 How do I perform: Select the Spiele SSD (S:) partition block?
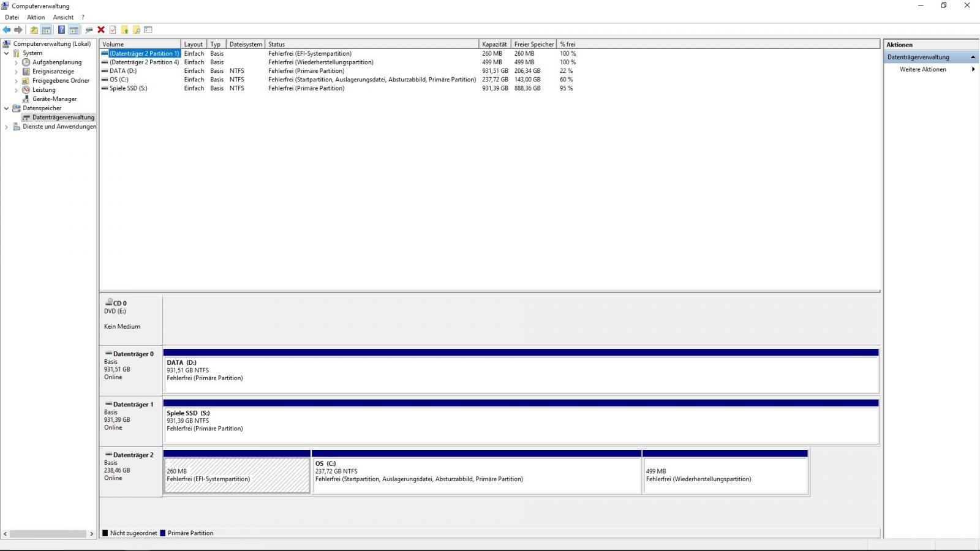521,422
